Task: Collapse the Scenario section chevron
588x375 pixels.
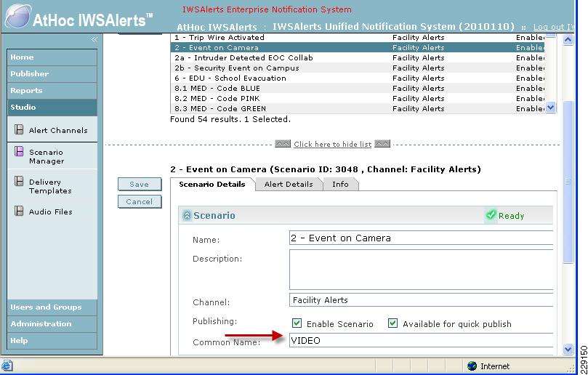Action: 186,215
